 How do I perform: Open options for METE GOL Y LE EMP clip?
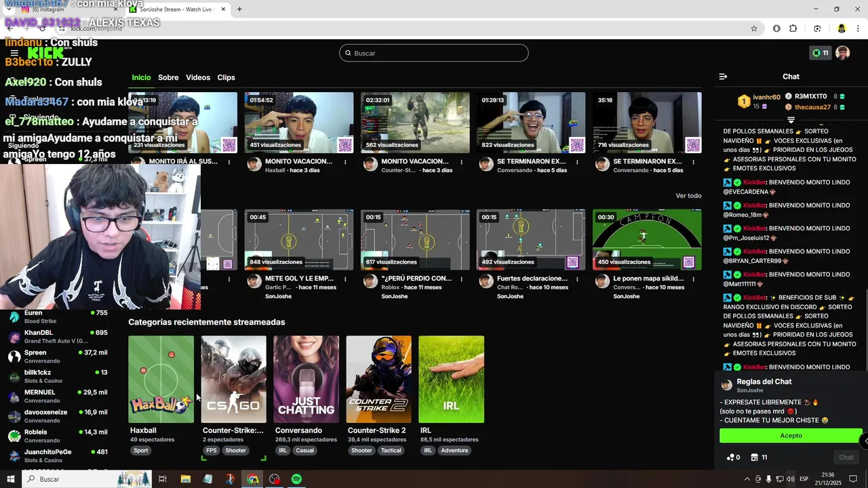coord(345,279)
